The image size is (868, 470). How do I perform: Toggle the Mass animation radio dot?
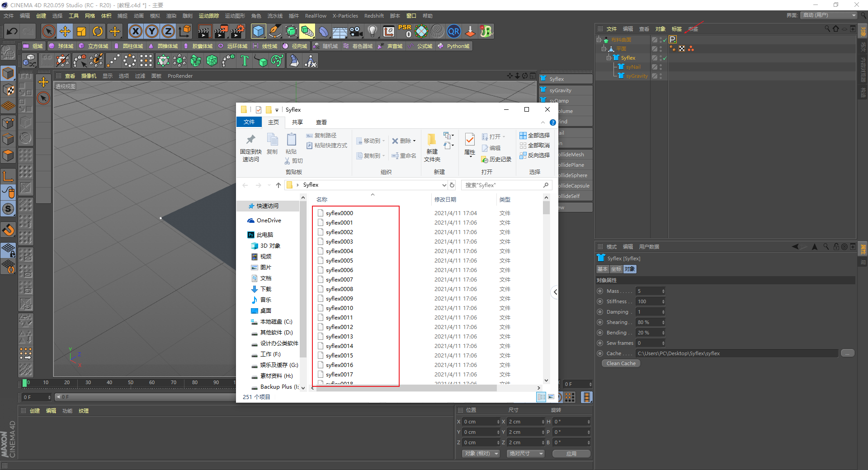600,291
